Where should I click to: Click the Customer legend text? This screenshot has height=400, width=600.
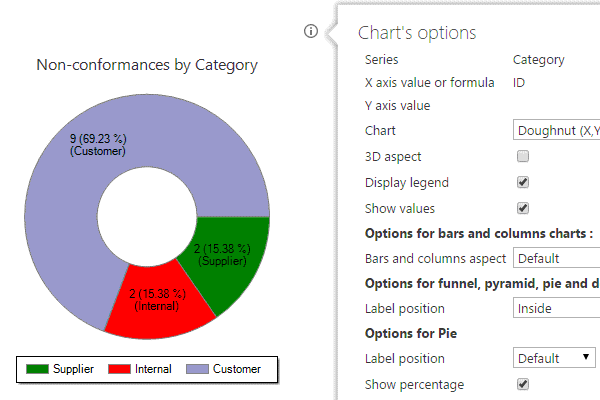[x=237, y=369]
